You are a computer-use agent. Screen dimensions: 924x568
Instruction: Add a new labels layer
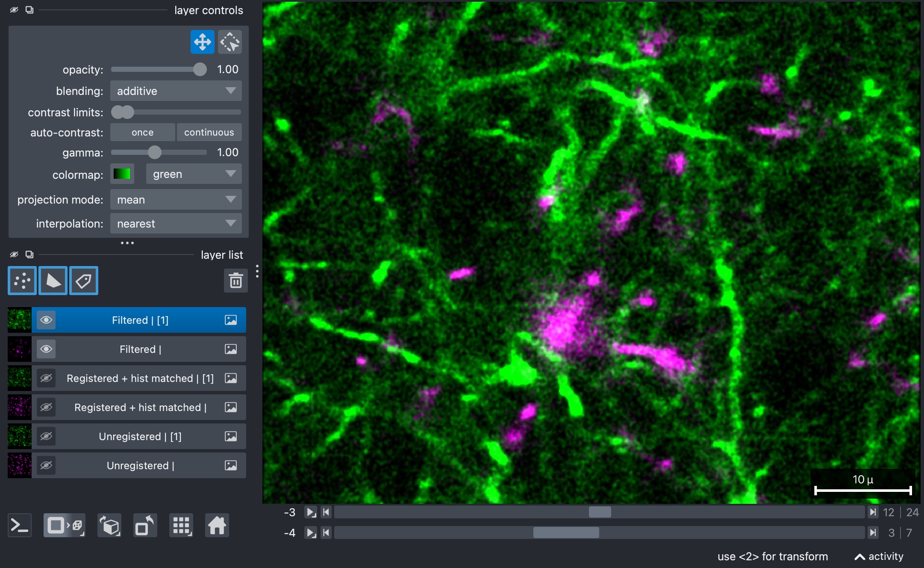tap(84, 281)
